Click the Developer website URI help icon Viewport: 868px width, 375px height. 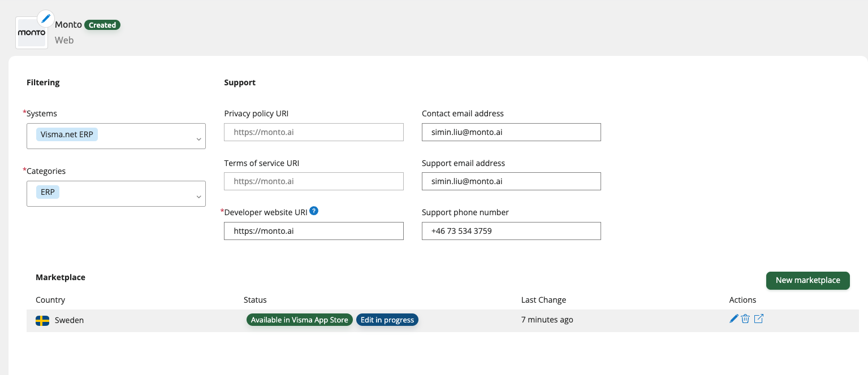(x=314, y=211)
